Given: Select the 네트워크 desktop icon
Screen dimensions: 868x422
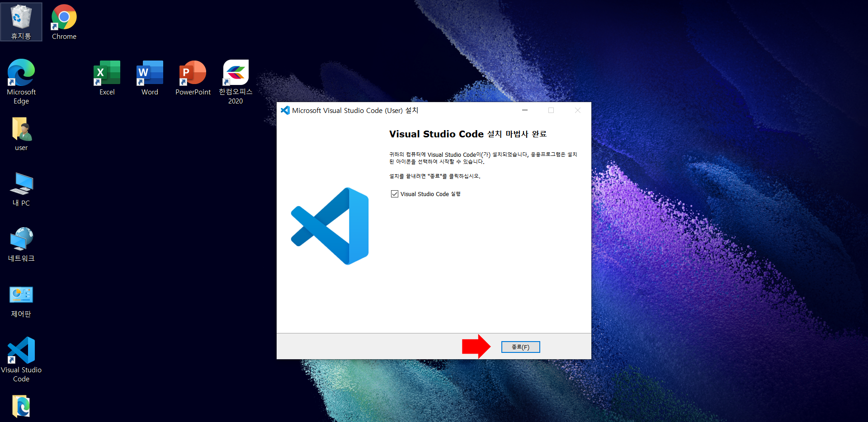Looking at the screenshot, I should coord(21,244).
